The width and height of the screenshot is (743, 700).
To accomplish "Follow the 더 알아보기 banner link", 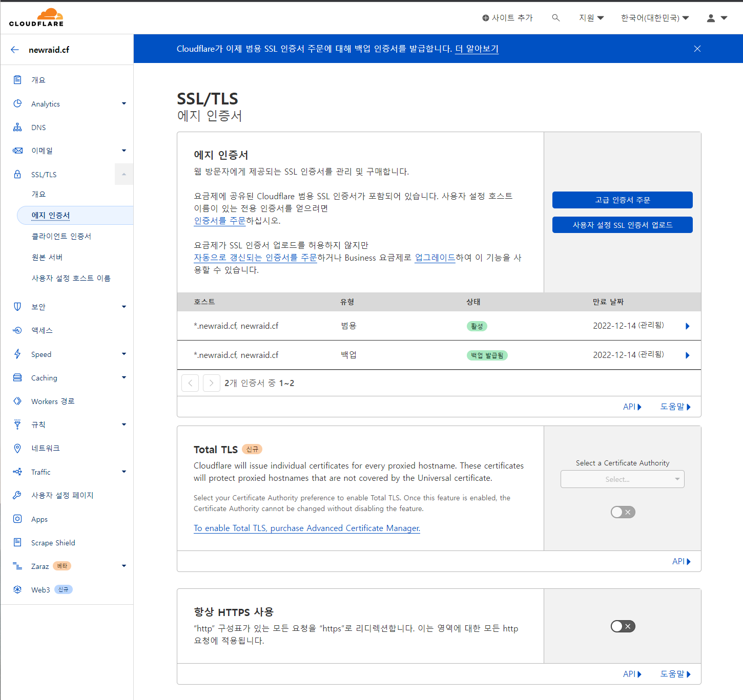I will [477, 49].
